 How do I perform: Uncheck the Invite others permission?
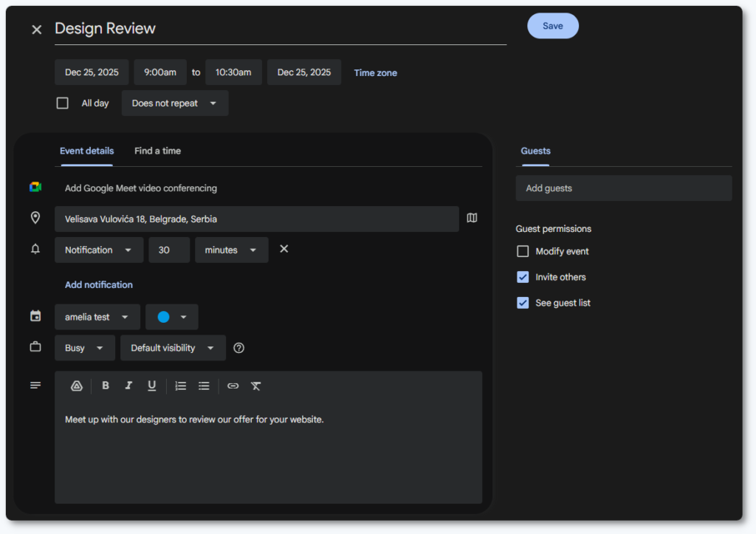click(523, 277)
